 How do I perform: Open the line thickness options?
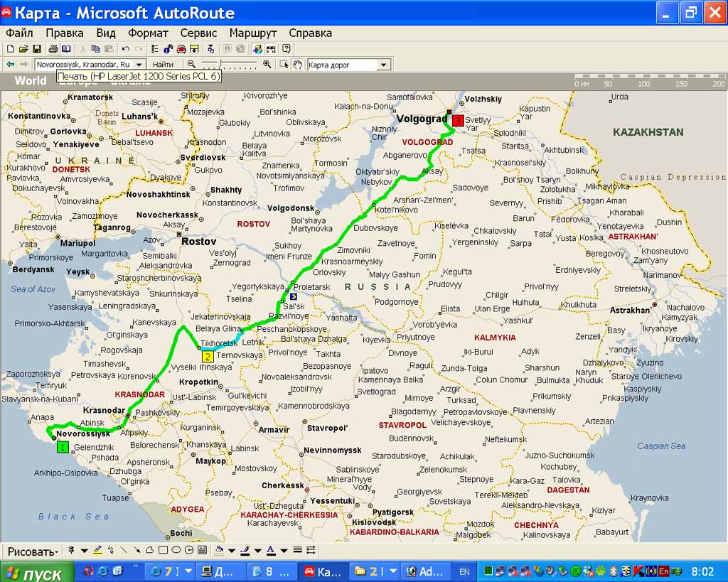click(298, 551)
